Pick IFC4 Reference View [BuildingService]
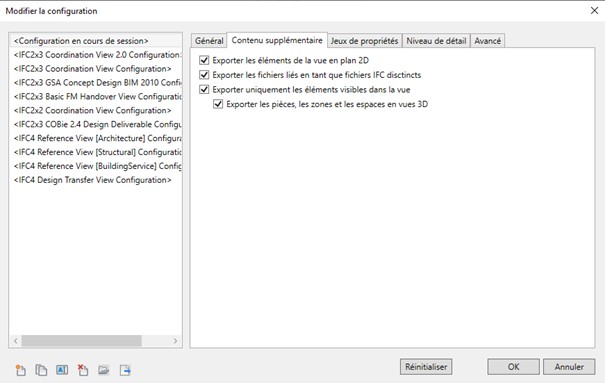Viewport: 605px width, 383px height. [x=95, y=166]
